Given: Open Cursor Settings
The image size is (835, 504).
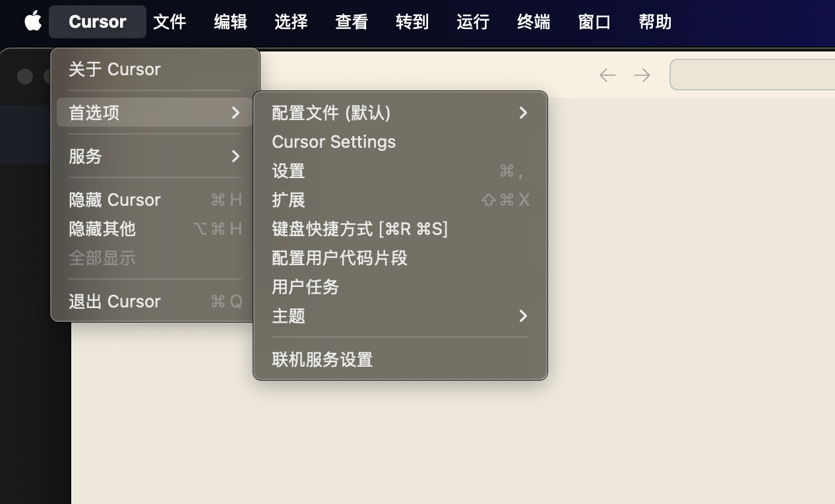Looking at the screenshot, I should [x=400, y=142].
